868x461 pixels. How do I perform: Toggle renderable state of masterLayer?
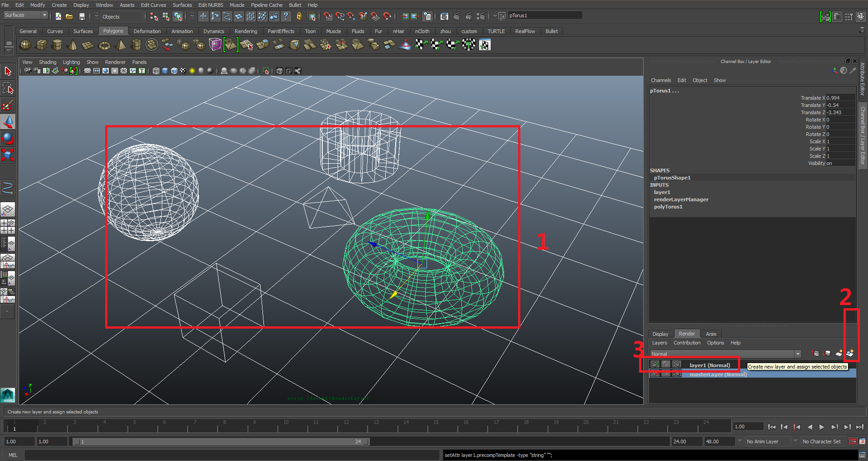coord(655,374)
